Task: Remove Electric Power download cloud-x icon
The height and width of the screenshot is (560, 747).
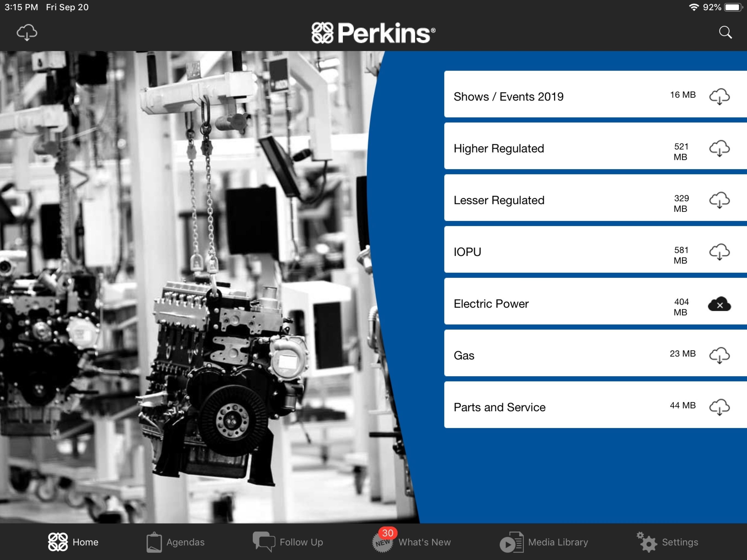Action: 719,304
